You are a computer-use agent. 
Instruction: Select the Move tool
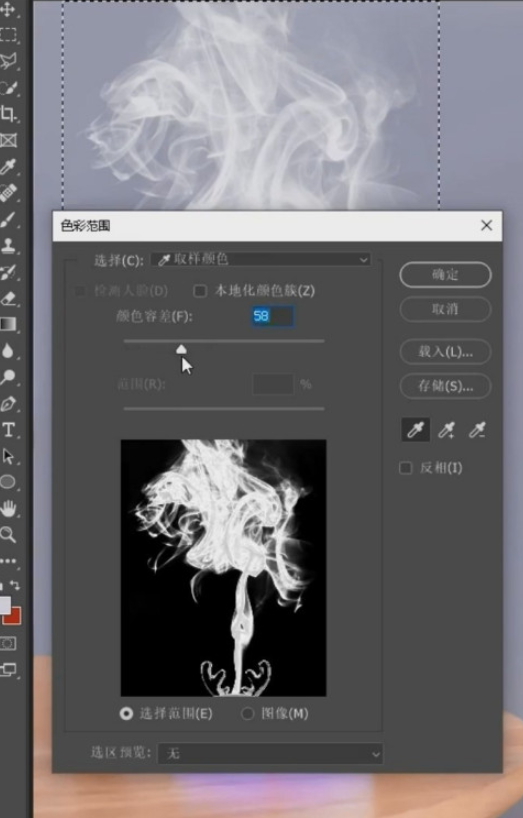pyautogui.click(x=7, y=9)
